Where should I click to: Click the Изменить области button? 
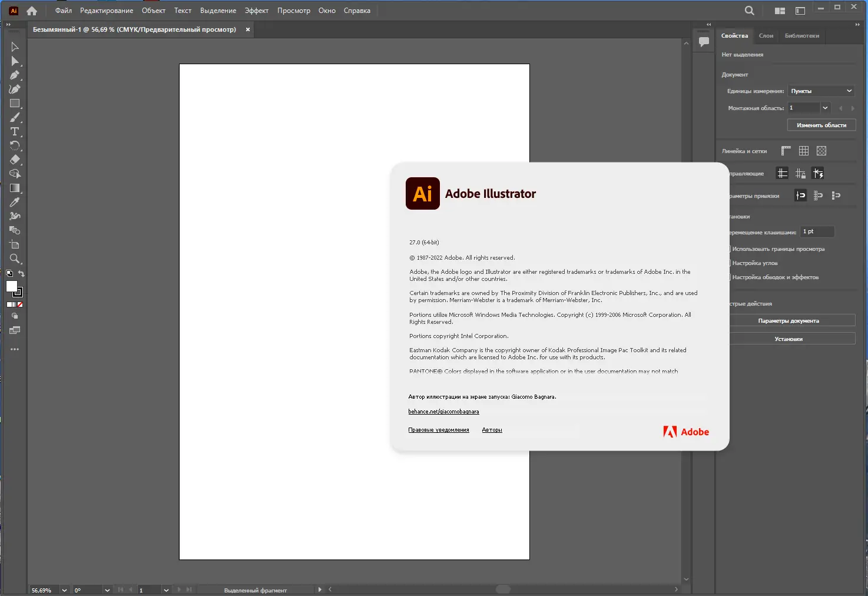coord(821,125)
